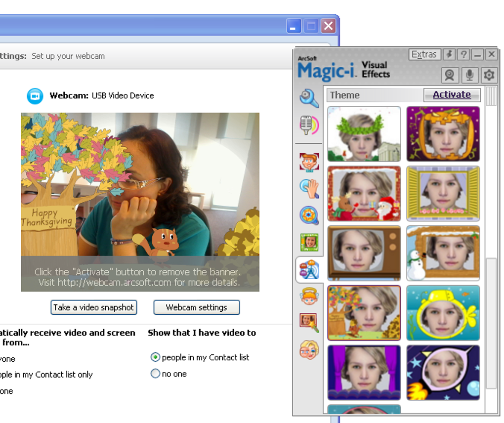
Task: Select the circular compass effect sidebar icon
Action: [309, 215]
